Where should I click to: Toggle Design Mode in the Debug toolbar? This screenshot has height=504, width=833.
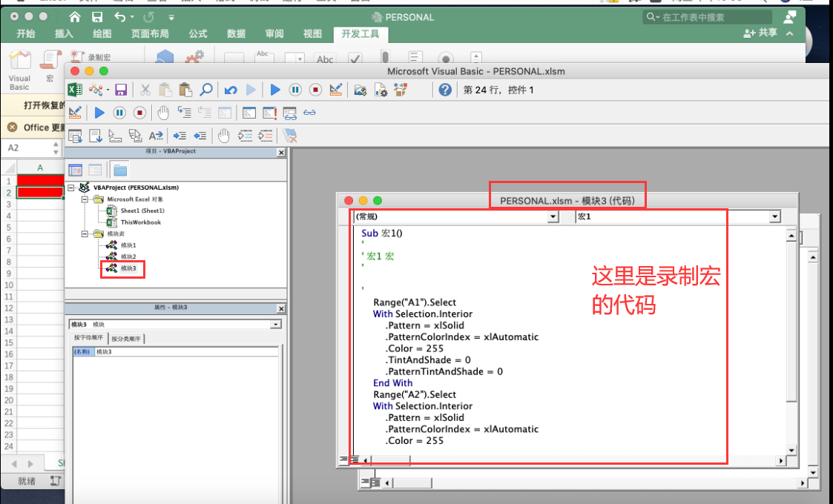coord(75,113)
